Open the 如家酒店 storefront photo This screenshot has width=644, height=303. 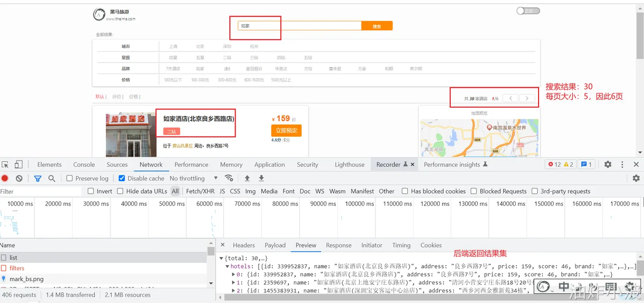click(131, 135)
